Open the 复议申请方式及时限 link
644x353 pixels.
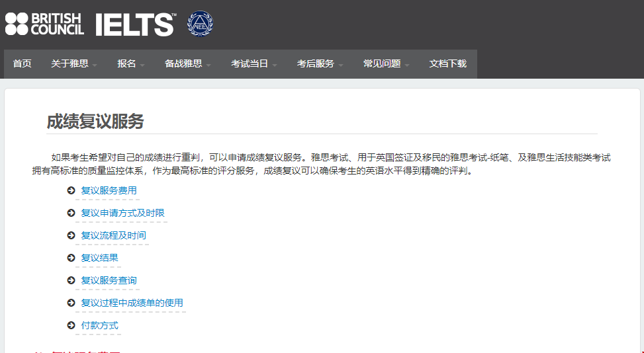(123, 214)
